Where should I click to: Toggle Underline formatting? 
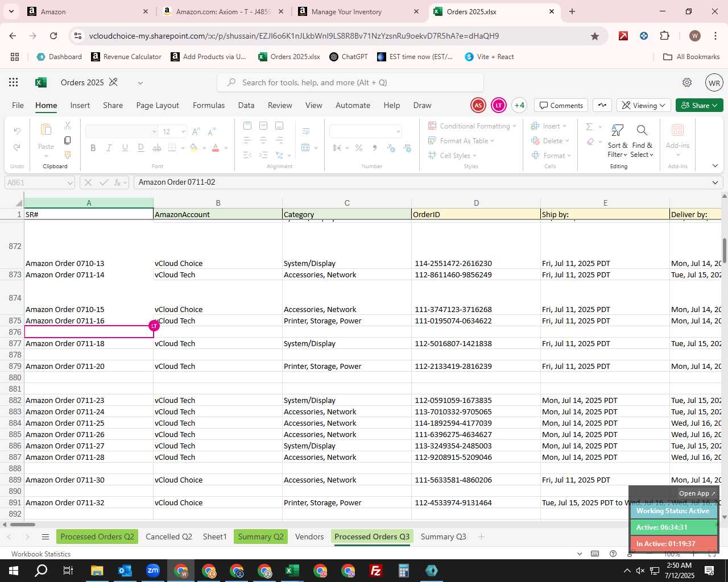tap(125, 148)
